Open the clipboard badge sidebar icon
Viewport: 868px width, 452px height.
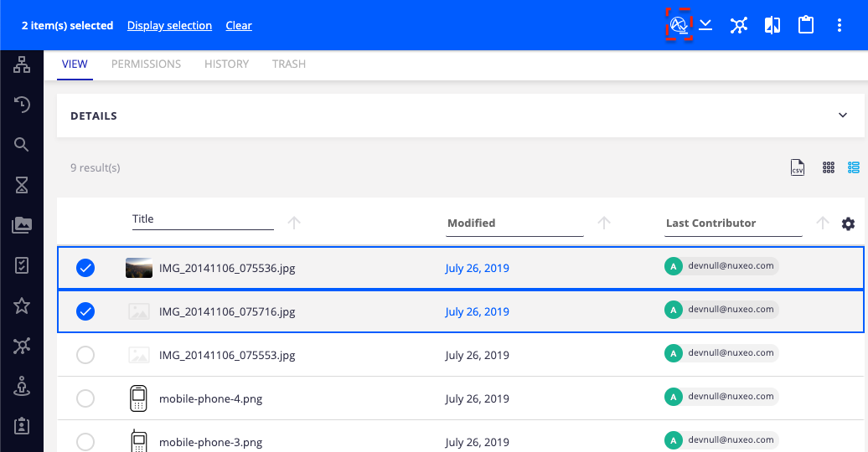(x=22, y=426)
